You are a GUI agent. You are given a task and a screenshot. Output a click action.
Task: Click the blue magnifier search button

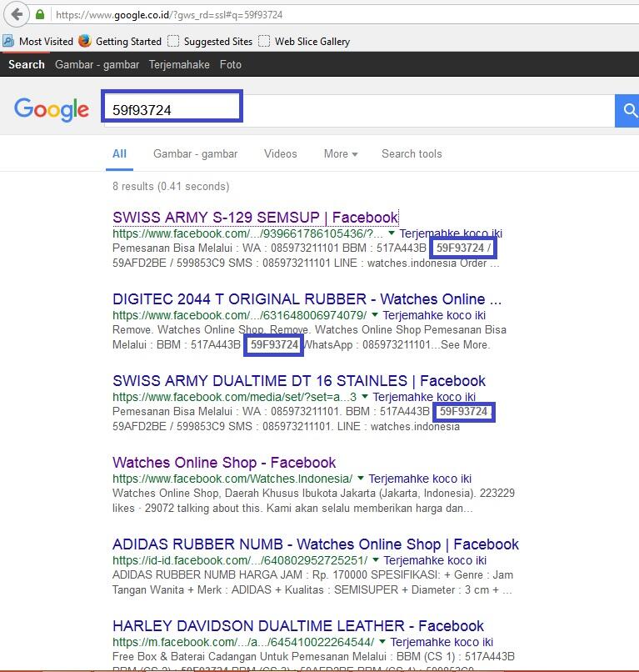(x=628, y=111)
